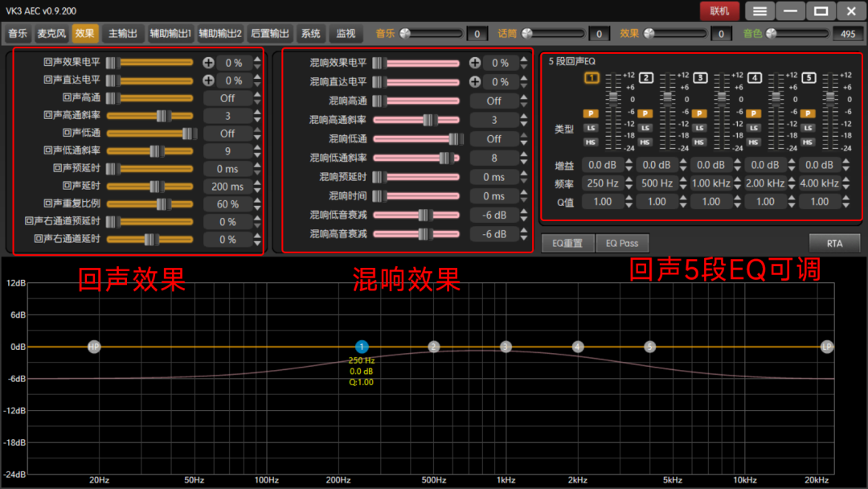Click the 回声重复比例 60 % field
This screenshot has height=489, width=868.
(227, 204)
